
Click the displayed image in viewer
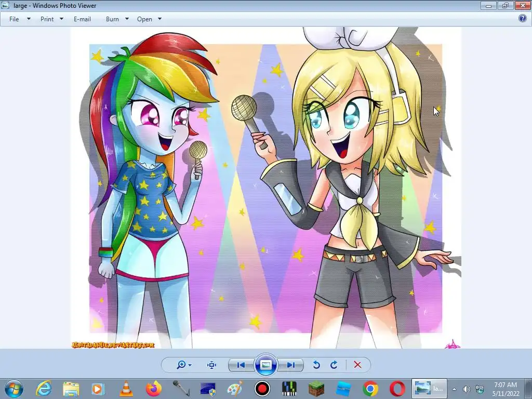(265, 188)
